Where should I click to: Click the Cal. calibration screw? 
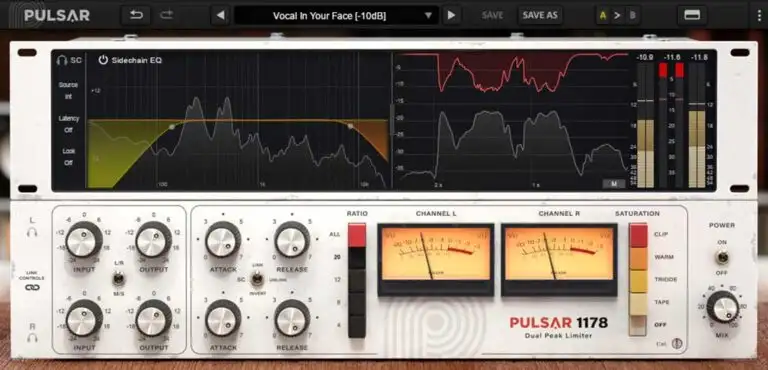[676, 344]
